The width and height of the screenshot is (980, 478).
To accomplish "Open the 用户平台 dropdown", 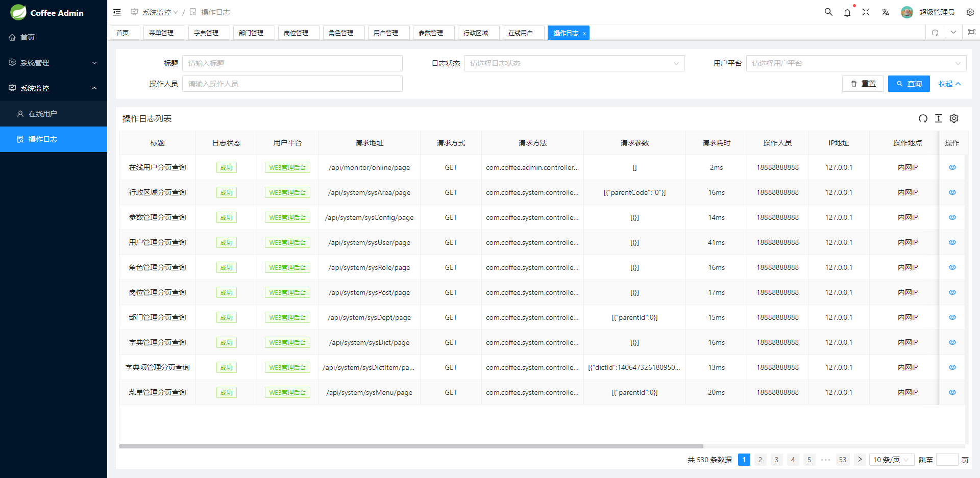I will point(856,63).
